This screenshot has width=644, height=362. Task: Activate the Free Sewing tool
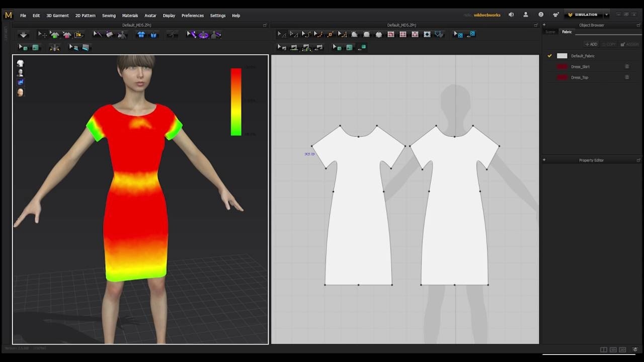coord(305,47)
